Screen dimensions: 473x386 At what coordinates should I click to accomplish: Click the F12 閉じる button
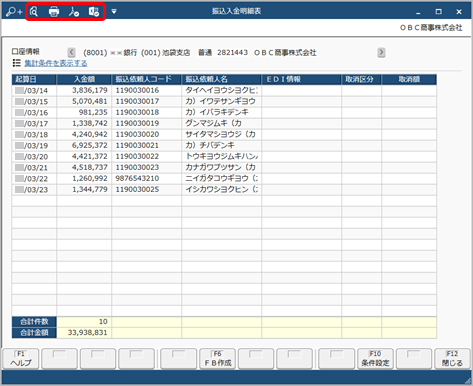click(x=452, y=359)
